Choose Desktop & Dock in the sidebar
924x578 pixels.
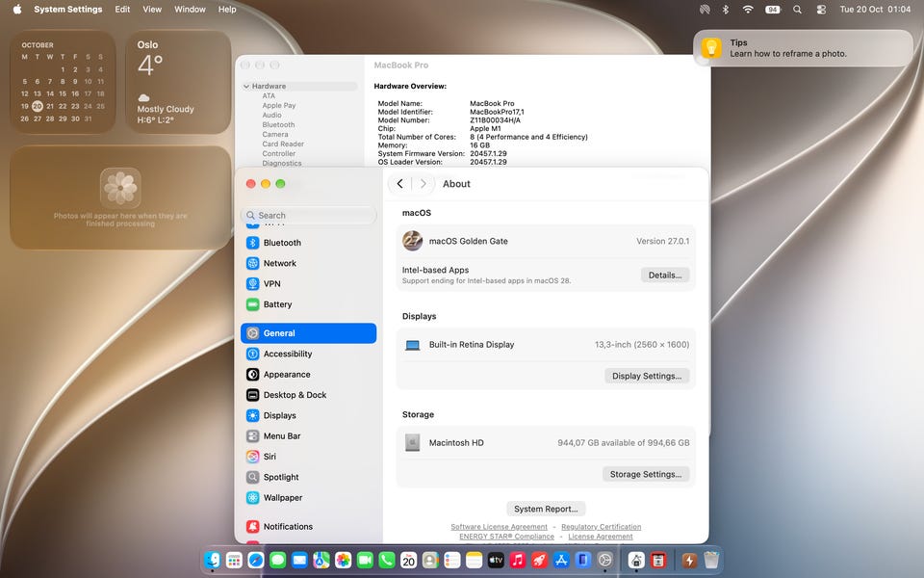(x=308, y=395)
